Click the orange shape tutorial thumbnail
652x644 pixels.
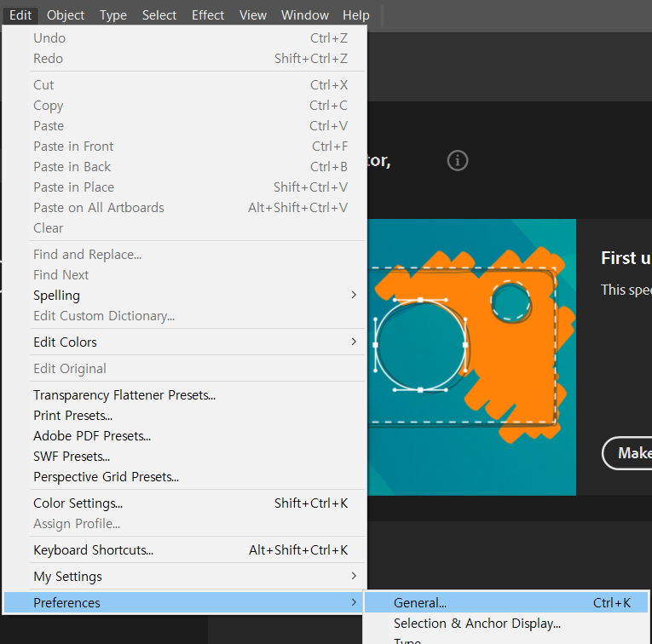(471, 357)
